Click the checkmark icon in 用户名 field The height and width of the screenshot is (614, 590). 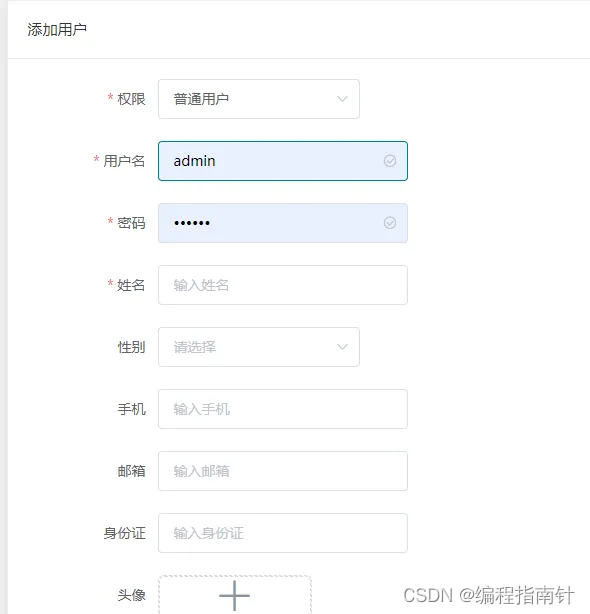(390, 161)
